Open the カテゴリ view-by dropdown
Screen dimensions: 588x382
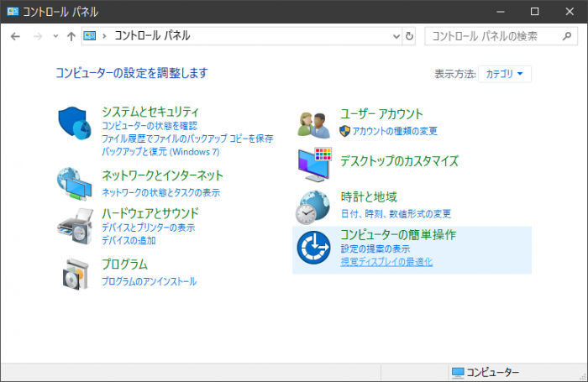pos(504,74)
